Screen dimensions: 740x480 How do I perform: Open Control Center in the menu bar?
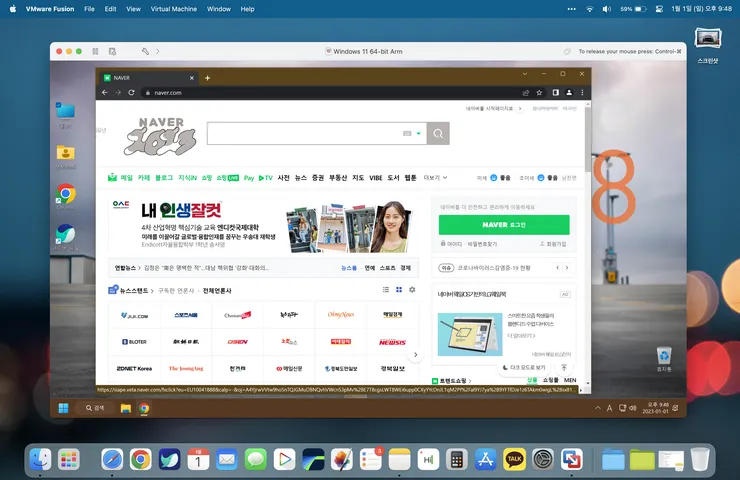click(659, 8)
